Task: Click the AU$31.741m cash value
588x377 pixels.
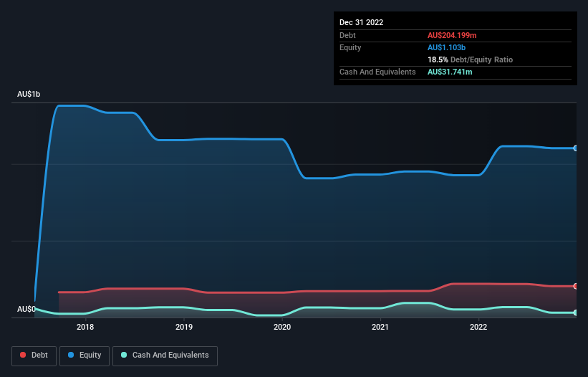Action: (x=450, y=72)
